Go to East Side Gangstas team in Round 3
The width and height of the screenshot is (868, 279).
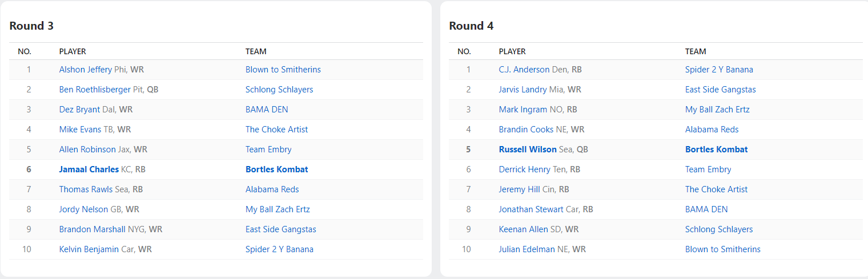pos(280,229)
